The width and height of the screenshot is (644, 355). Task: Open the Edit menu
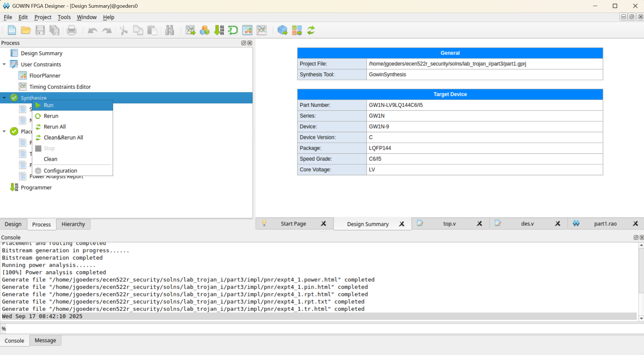(23, 17)
